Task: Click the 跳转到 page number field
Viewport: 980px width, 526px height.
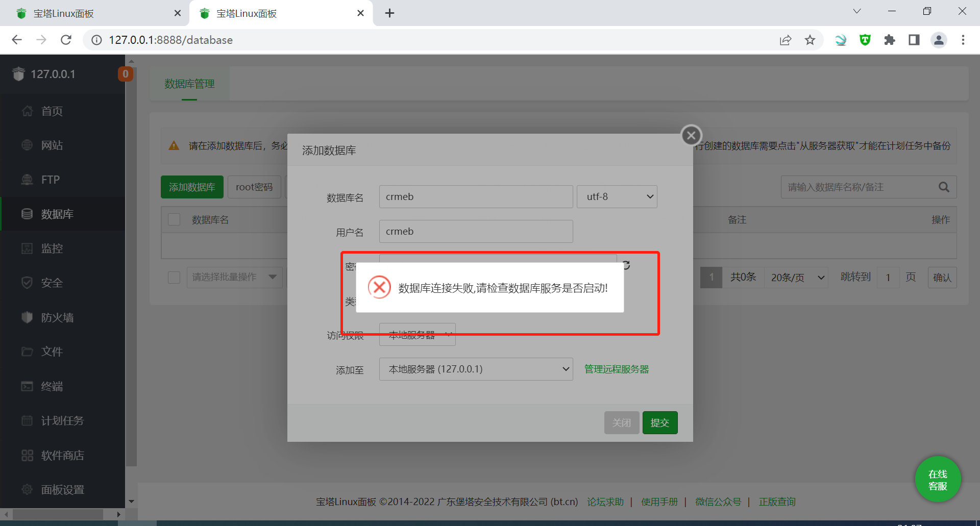Action: coord(888,277)
